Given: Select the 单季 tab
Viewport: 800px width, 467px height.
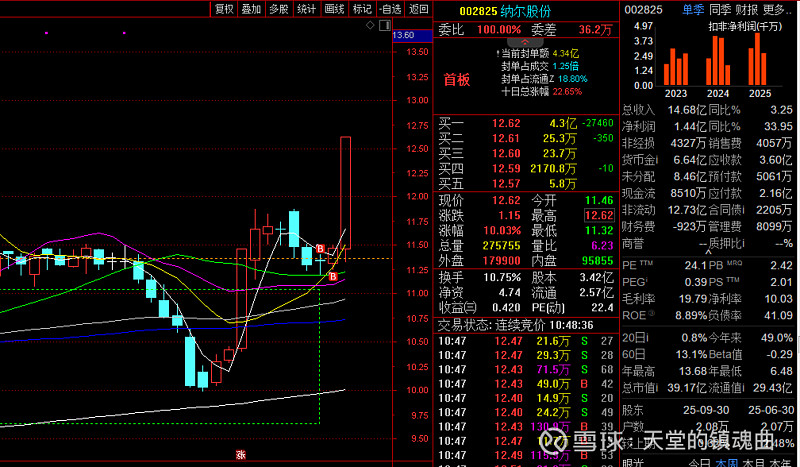Looking at the screenshot, I should [x=693, y=9].
